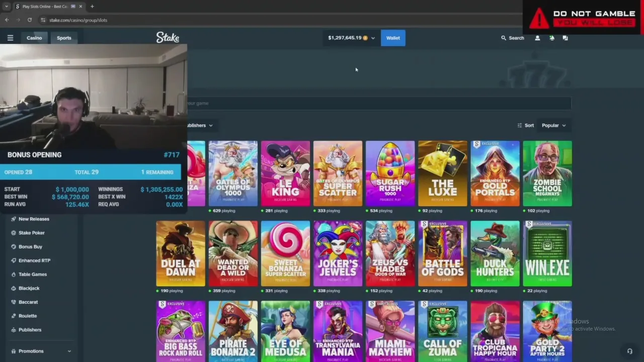644x362 pixels.
Task: Open Enhanced RTP link
Action: coord(34,260)
